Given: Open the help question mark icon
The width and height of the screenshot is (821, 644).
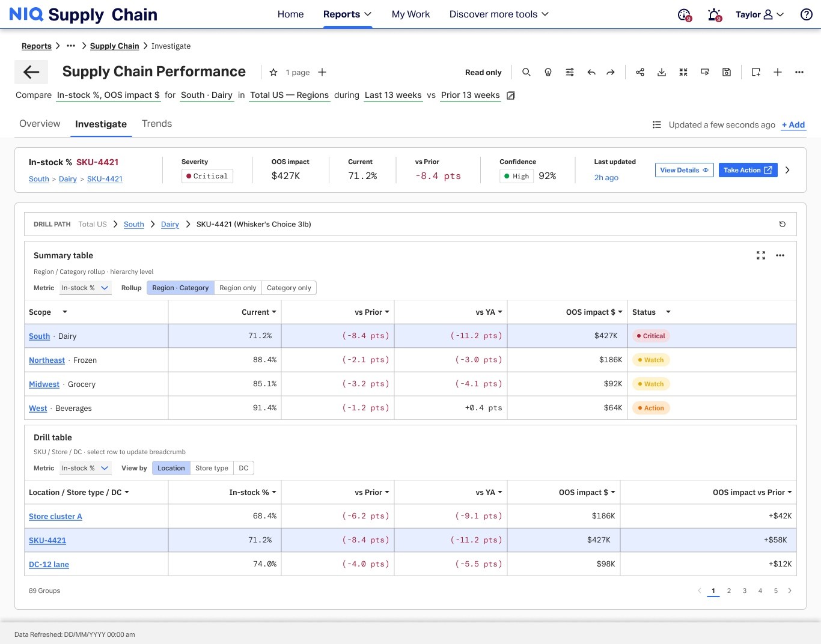Looking at the screenshot, I should pos(807,14).
